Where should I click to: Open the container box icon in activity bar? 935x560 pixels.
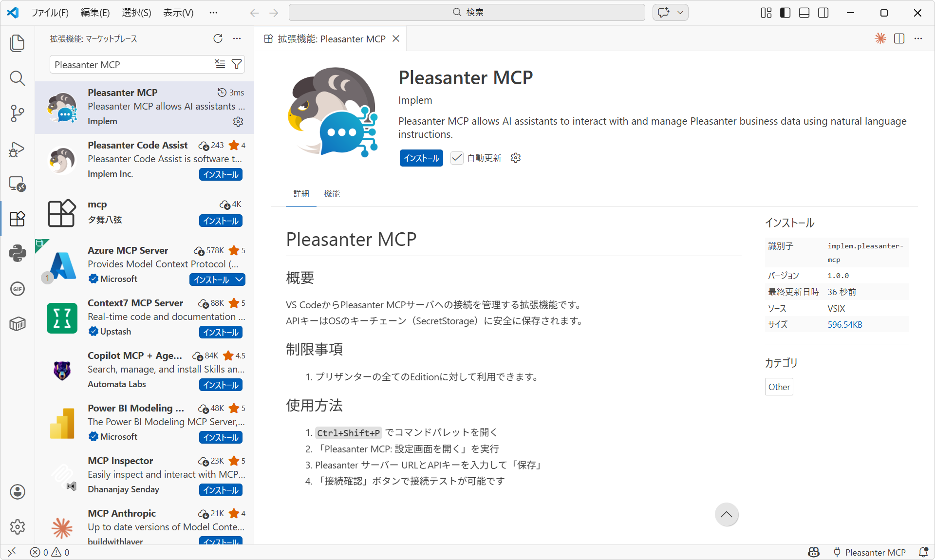click(x=18, y=324)
